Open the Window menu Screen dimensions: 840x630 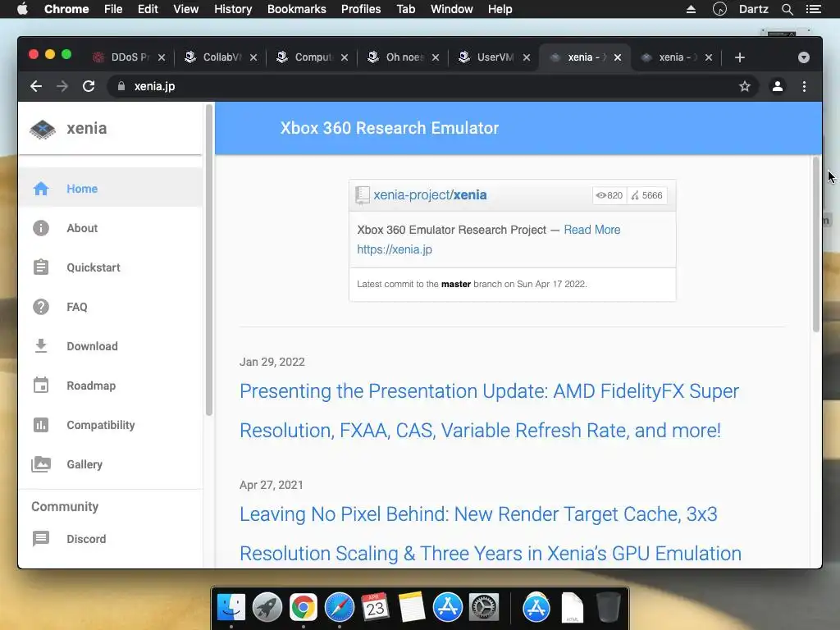click(x=452, y=9)
